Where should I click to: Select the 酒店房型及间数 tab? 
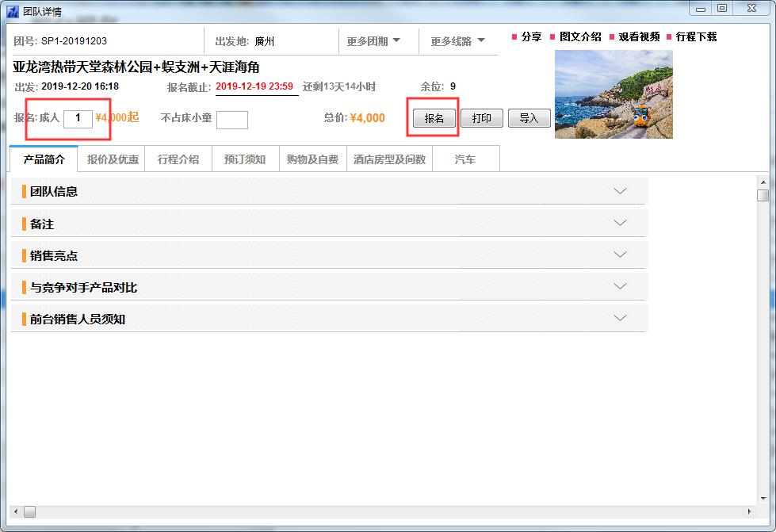(x=389, y=159)
